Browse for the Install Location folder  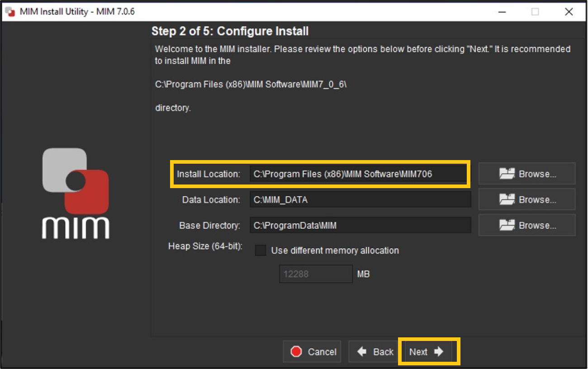tap(527, 174)
